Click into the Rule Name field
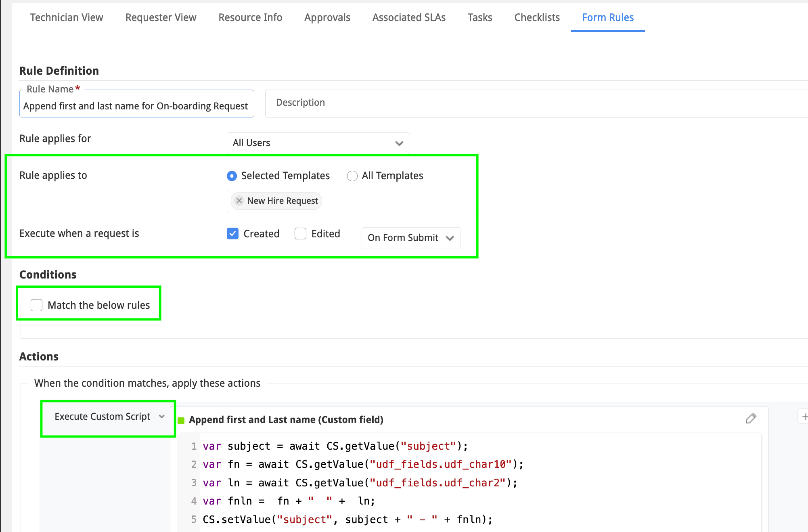Screen dimensions: 808x532 click(x=136, y=106)
